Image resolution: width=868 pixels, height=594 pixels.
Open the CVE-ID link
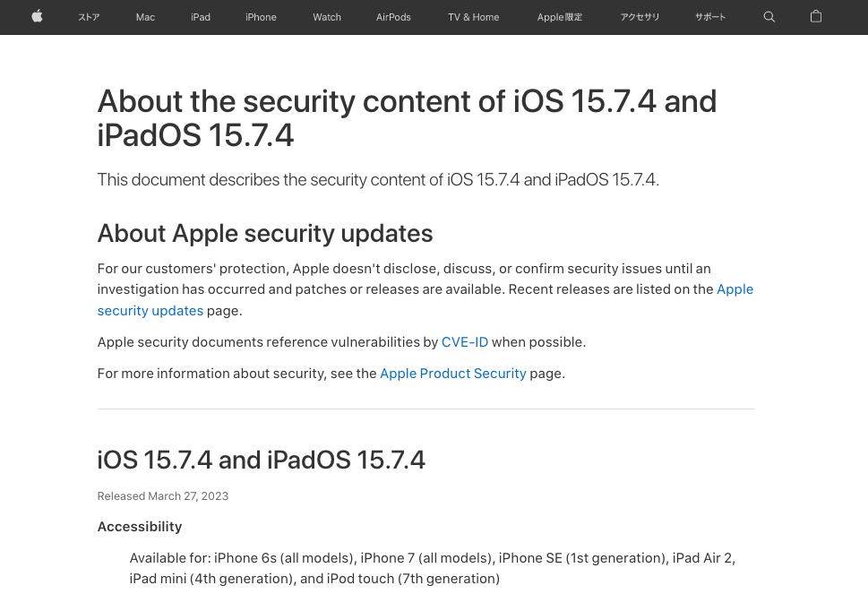click(x=464, y=342)
